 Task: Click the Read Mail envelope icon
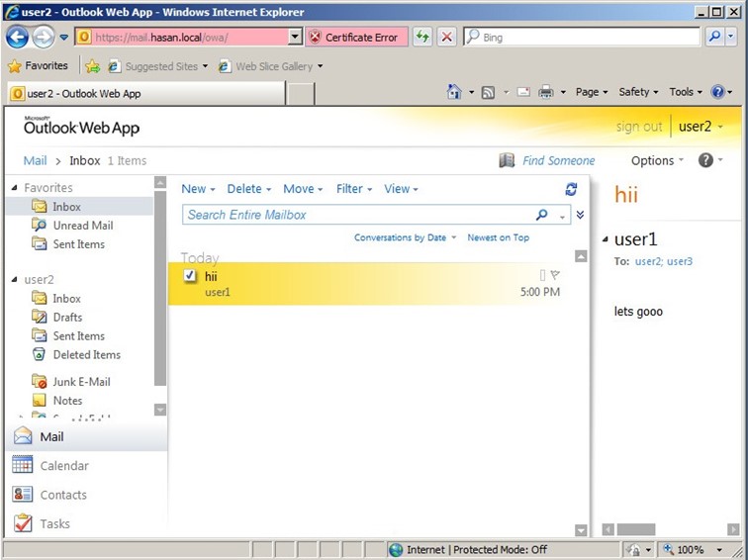click(x=523, y=92)
